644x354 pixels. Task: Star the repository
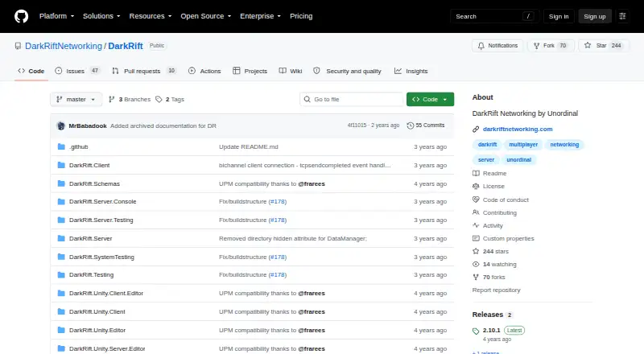pos(603,46)
